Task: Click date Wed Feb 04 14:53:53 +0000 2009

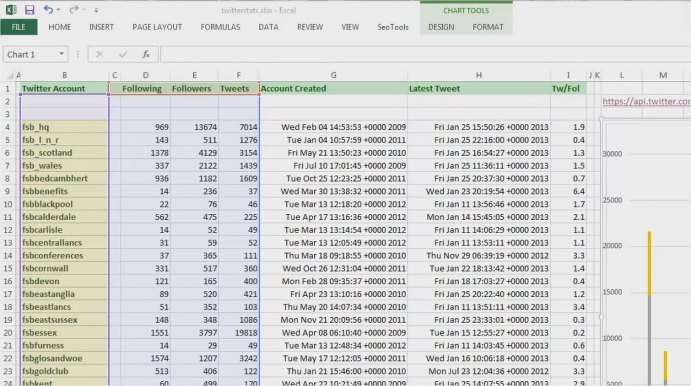Action: [343, 127]
